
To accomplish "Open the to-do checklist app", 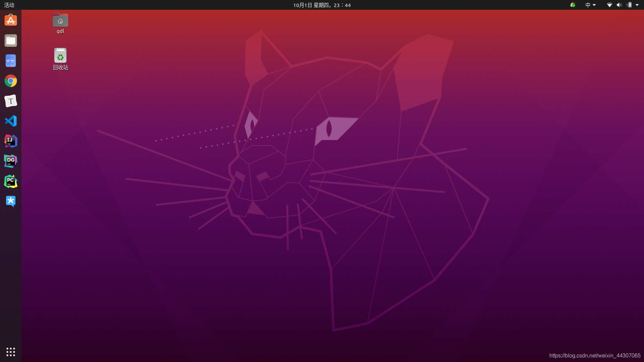I will 11,61.
